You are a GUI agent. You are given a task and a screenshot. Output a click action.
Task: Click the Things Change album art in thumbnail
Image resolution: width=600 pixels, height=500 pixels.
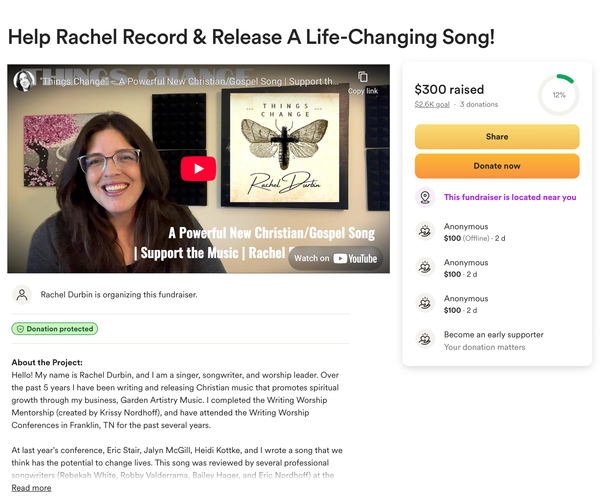pyautogui.click(x=284, y=147)
